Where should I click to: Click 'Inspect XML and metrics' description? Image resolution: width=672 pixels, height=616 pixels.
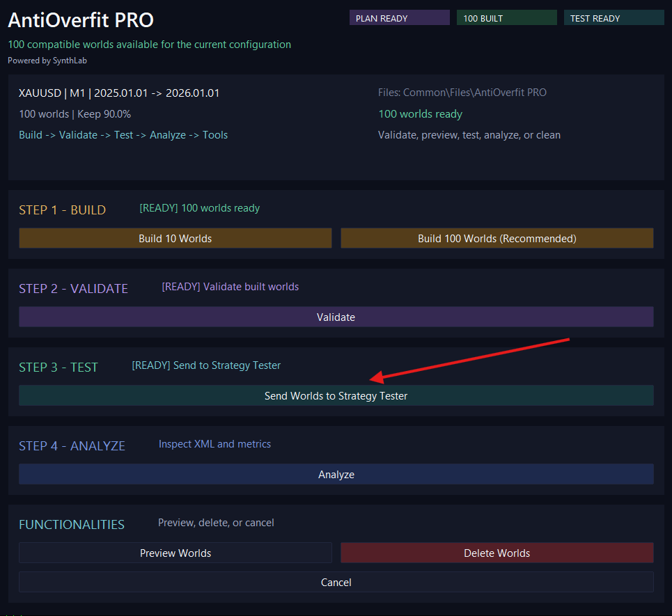214,444
